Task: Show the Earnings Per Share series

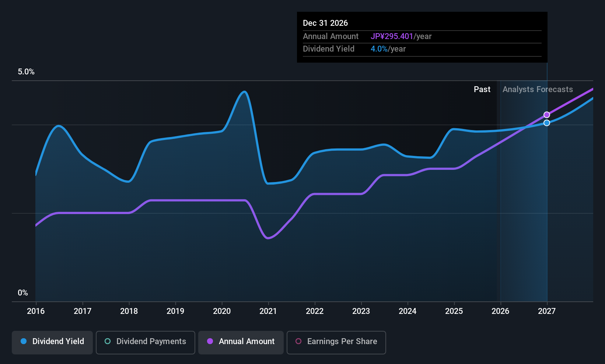Action: [336, 342]
